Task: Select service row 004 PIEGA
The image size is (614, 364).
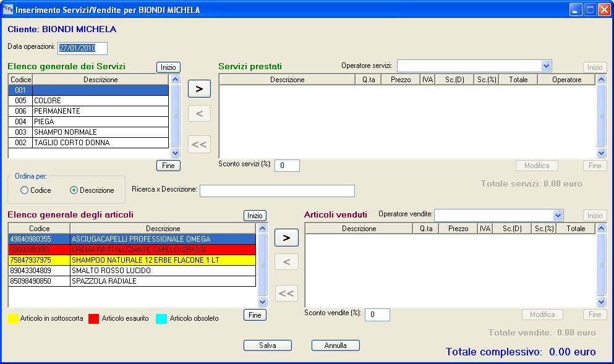Action: point(88,122)
